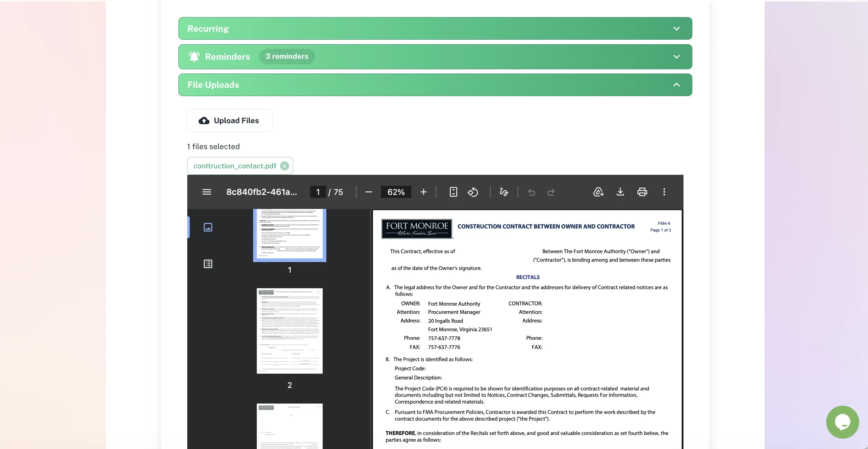Image resolution: width=868 pixels, height=449 pixels.
Task: Click the phone number 757-637-7778
Action: click(x=444, y=338)
